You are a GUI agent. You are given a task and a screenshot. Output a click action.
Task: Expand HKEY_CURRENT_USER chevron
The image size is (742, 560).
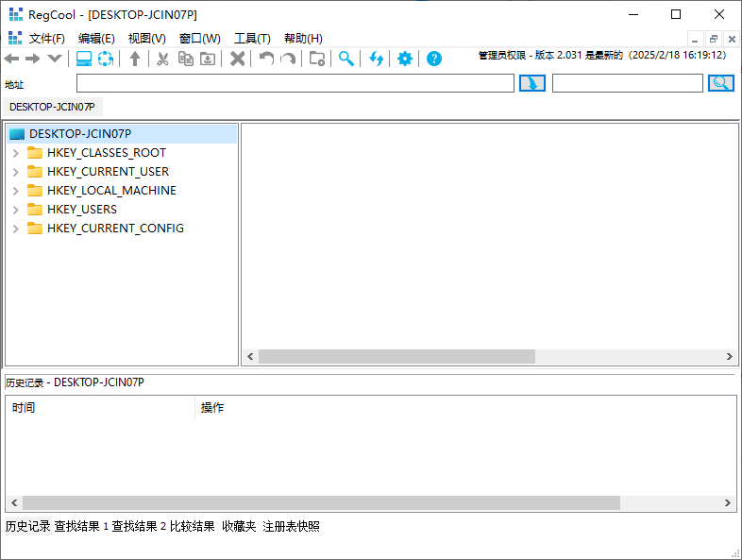click(16, 172)
